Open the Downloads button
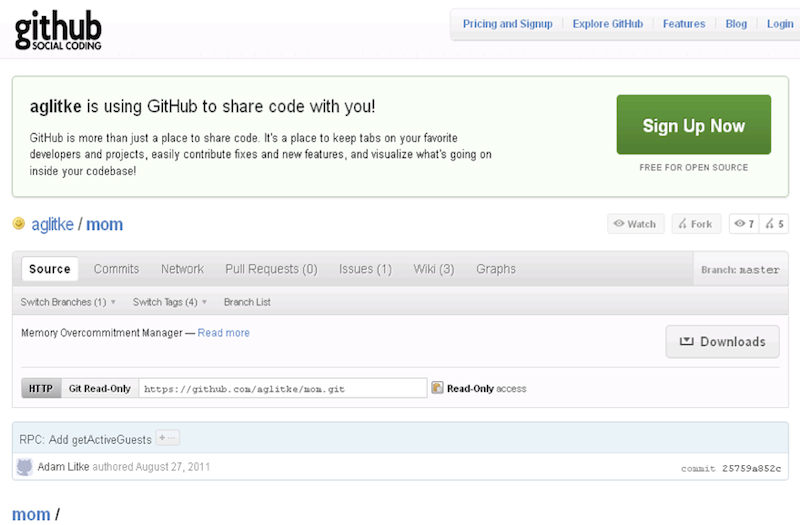The width and height of the screenshot is (800, 525). pos(722,341)
